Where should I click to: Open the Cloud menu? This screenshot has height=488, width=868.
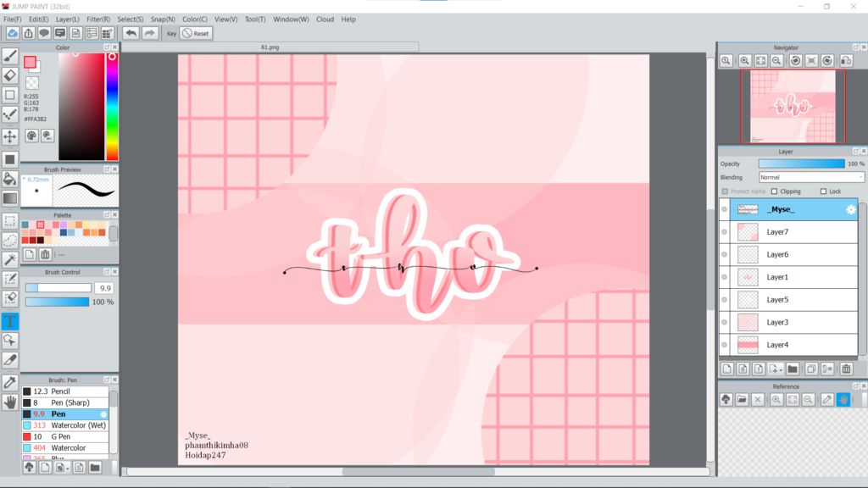click(x=325, y=19)
